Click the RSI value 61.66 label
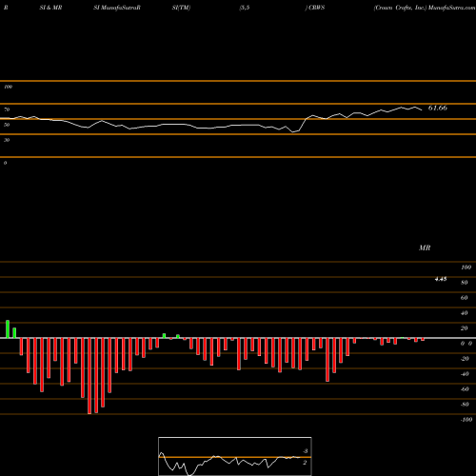 pos(438,108)
